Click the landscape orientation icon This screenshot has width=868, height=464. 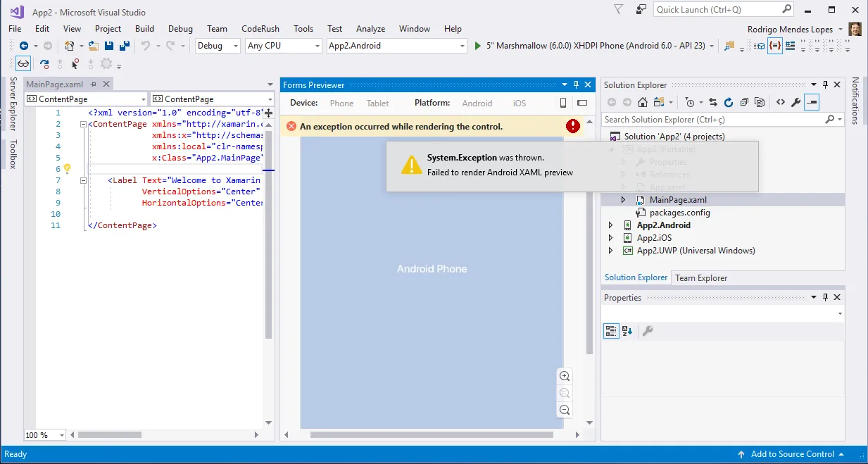582,103
